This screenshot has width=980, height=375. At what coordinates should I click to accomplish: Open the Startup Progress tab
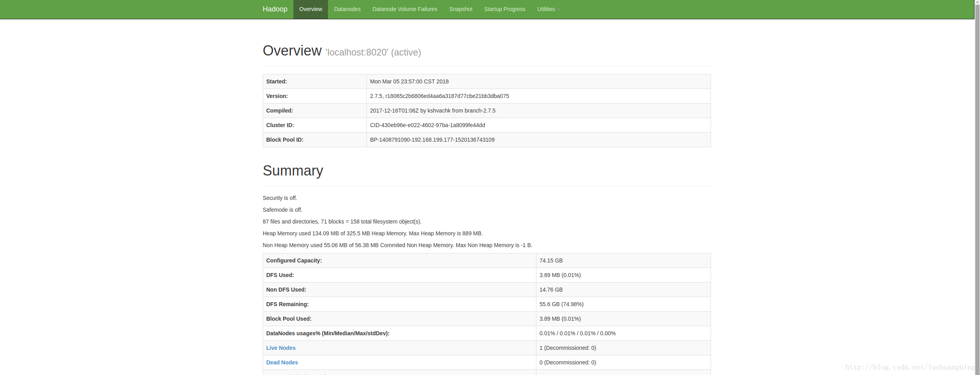tap(505, 9)
